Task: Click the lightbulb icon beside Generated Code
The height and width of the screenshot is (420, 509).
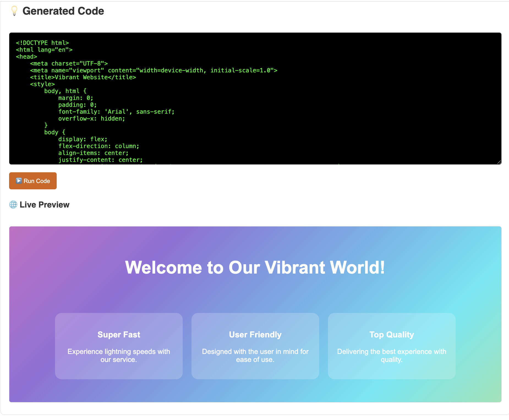Action: coord(14,11)
